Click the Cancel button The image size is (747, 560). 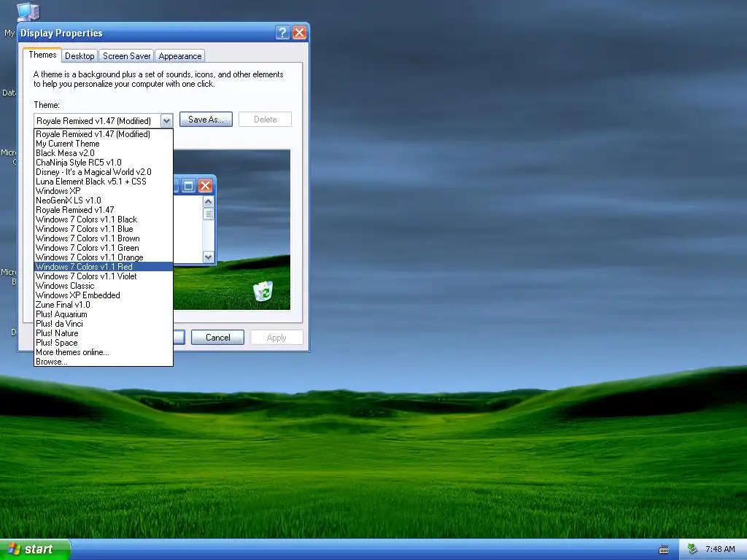click(x=217, y=338)
